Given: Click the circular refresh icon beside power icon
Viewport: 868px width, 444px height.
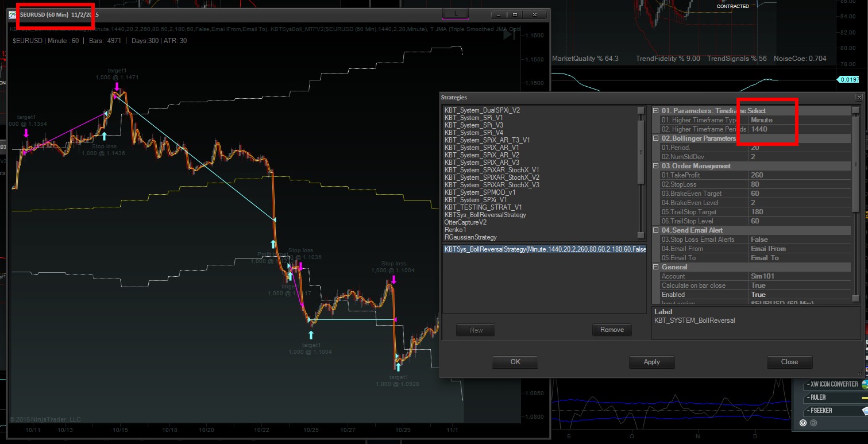Looking at the screenshot, I should (813, 423).
